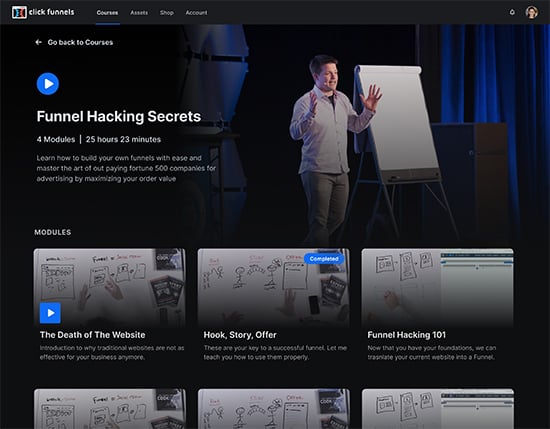Screen dimensions: 550x429
Task: Select the Hook, Story, Offer thumbnail
Action: (274, 288)
